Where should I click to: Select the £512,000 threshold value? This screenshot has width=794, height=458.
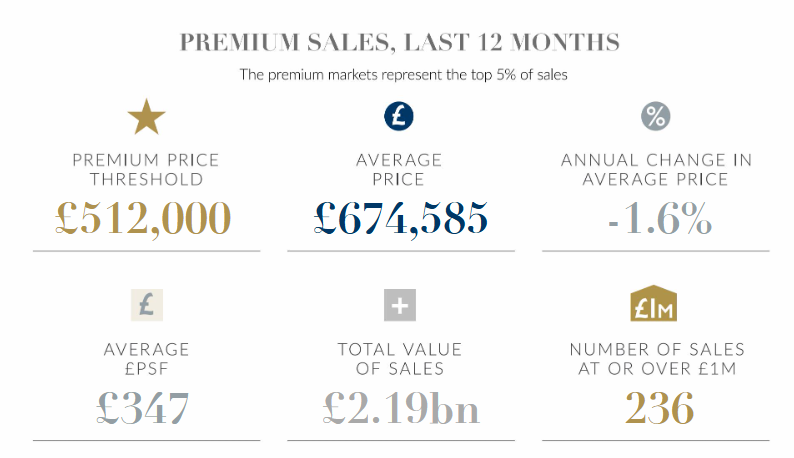click(x=146, y=219)
